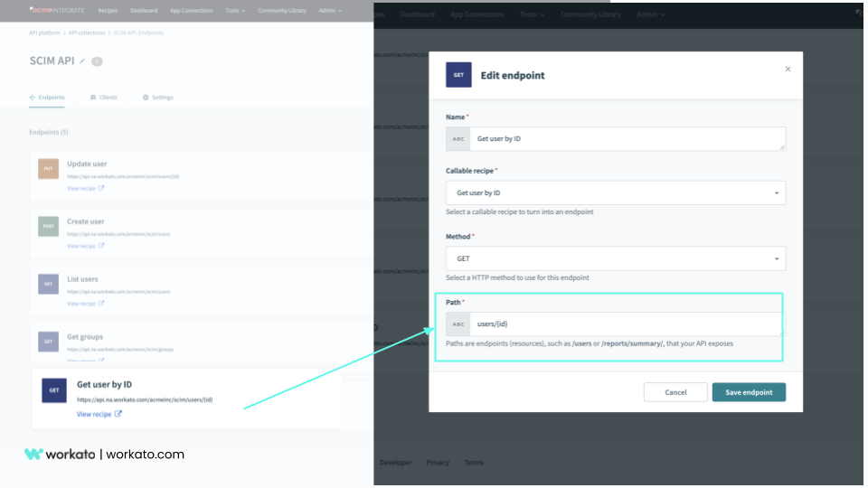Open the Get user by ID endpoint title

point(104,385)
